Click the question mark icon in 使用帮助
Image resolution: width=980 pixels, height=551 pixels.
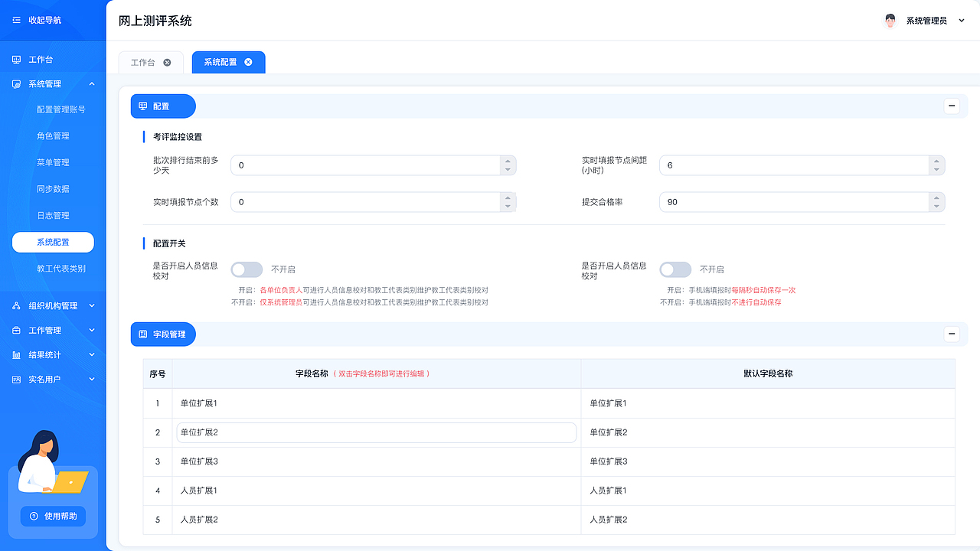click(x=34, y=517)
